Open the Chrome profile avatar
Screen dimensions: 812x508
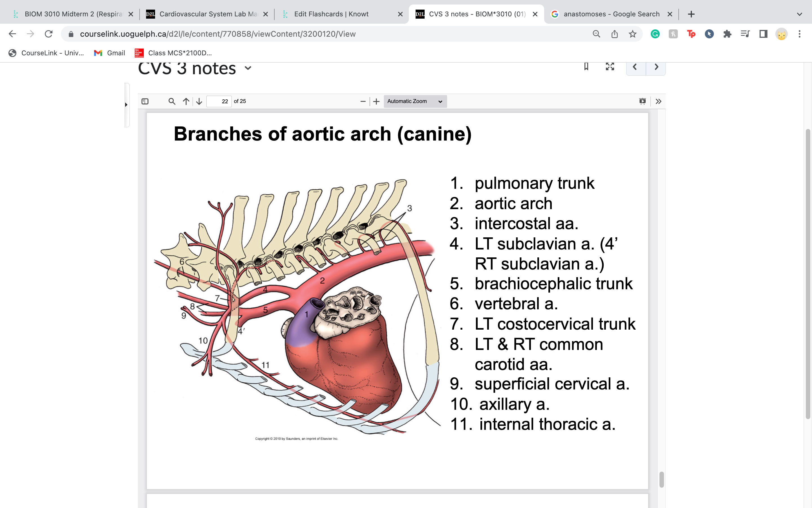782,34
